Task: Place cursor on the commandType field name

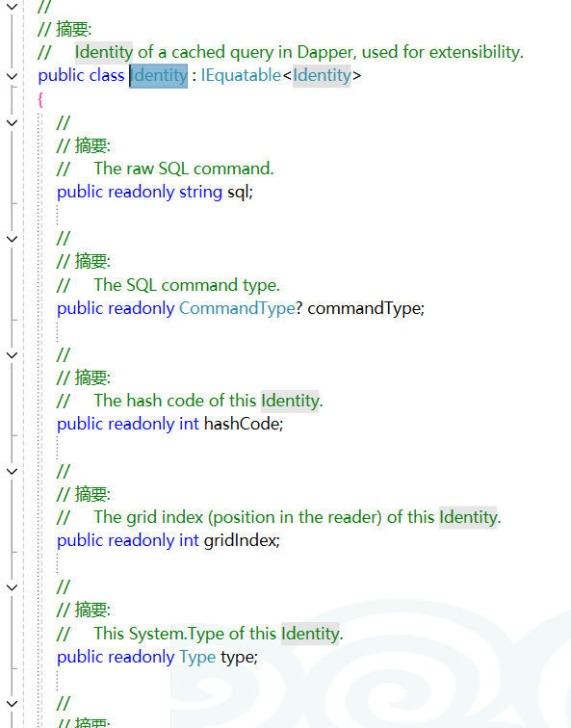Action: coord(364,308)
